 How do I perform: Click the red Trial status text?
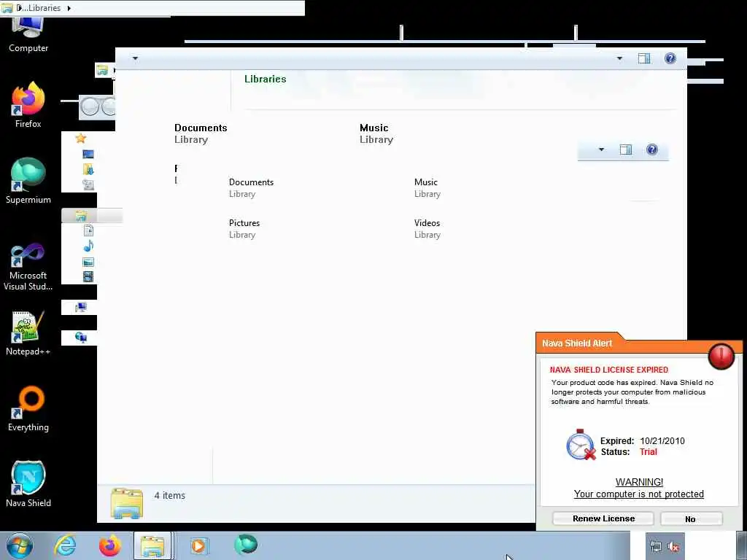(649, 452)
